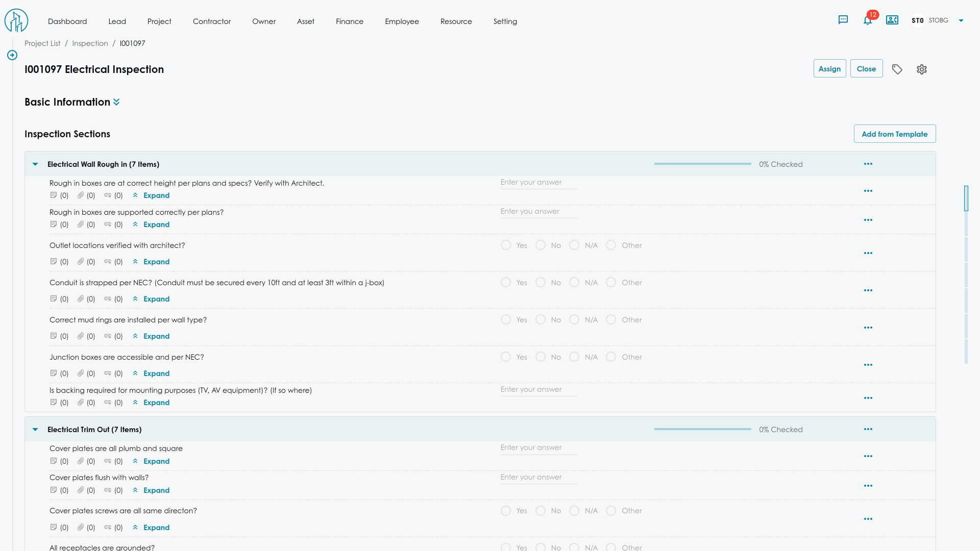
Task: Click the attachment icon under Outlet locations question
Action: point(81,262)
